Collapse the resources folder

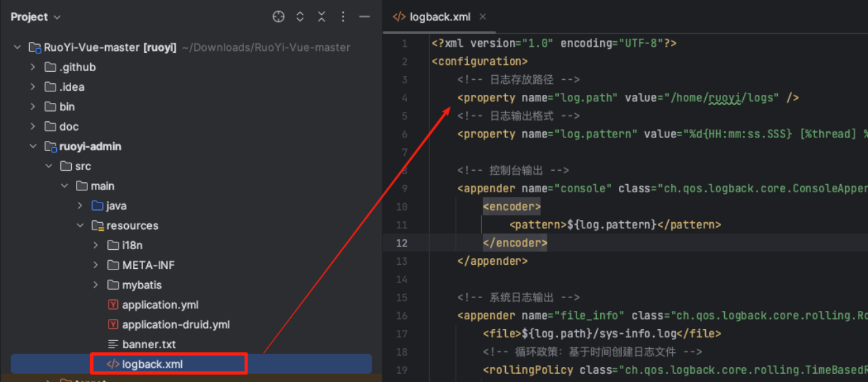(x=80, y=226)
